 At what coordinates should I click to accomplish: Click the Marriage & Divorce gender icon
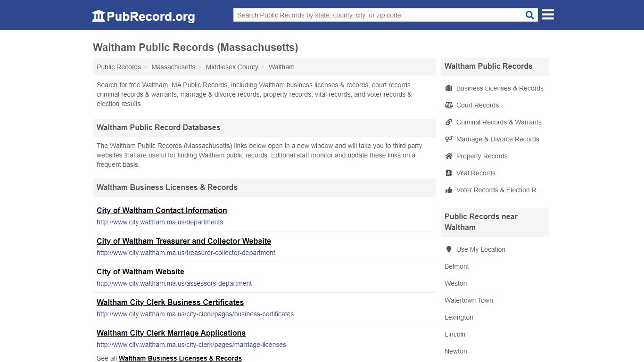tap(449, 139)
